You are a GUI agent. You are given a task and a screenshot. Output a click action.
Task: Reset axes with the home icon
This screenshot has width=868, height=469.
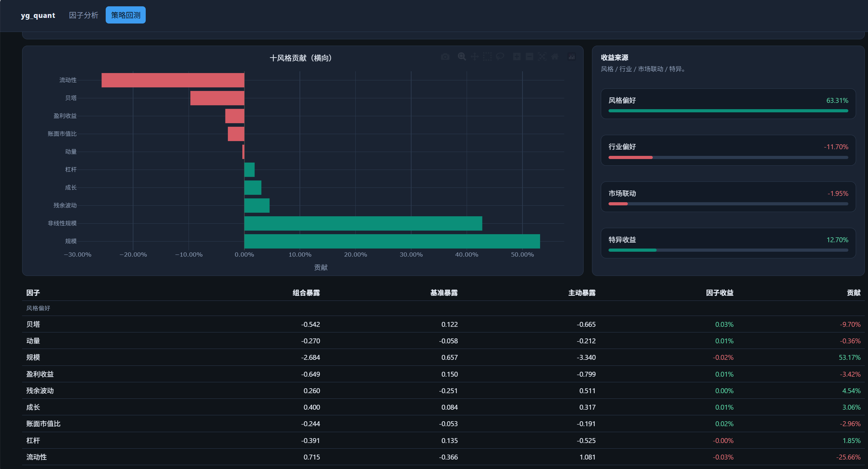pos(554,57)
